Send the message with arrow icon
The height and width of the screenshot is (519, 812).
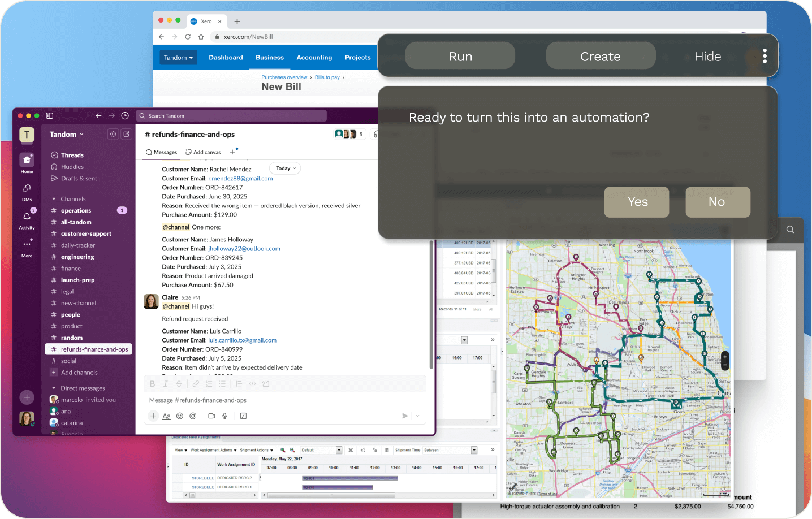pos(405,416)
